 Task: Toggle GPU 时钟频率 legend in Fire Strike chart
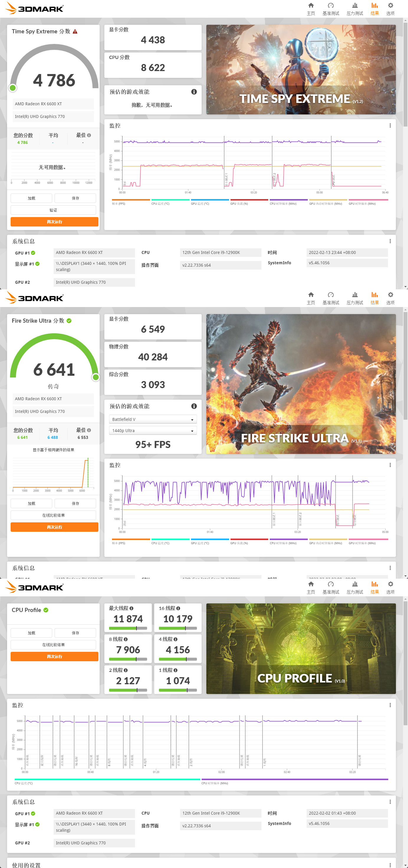point(368,542)
